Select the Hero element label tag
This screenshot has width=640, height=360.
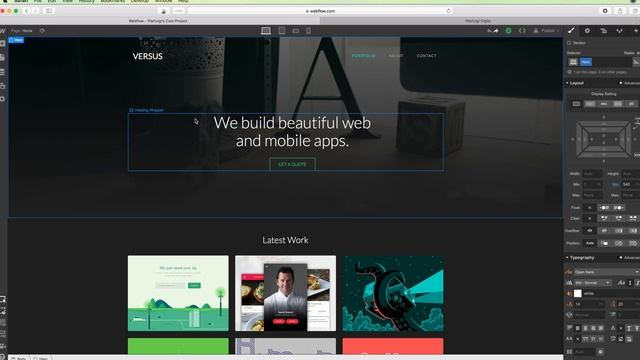click(16, 40)
